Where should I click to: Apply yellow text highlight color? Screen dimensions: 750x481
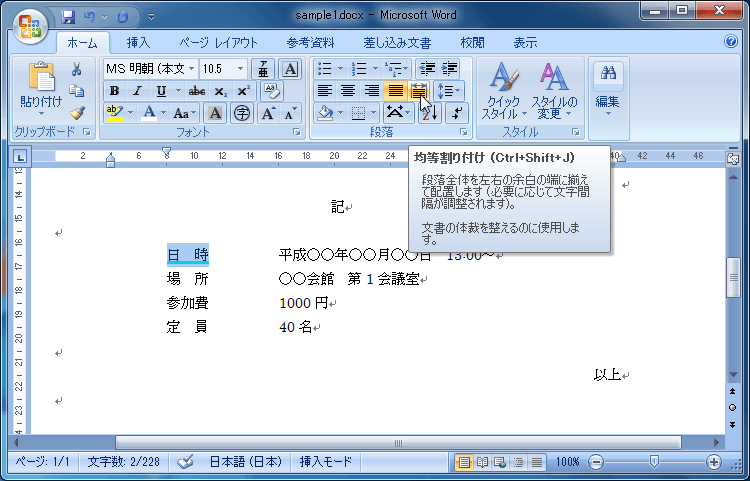tap(115, 113)
